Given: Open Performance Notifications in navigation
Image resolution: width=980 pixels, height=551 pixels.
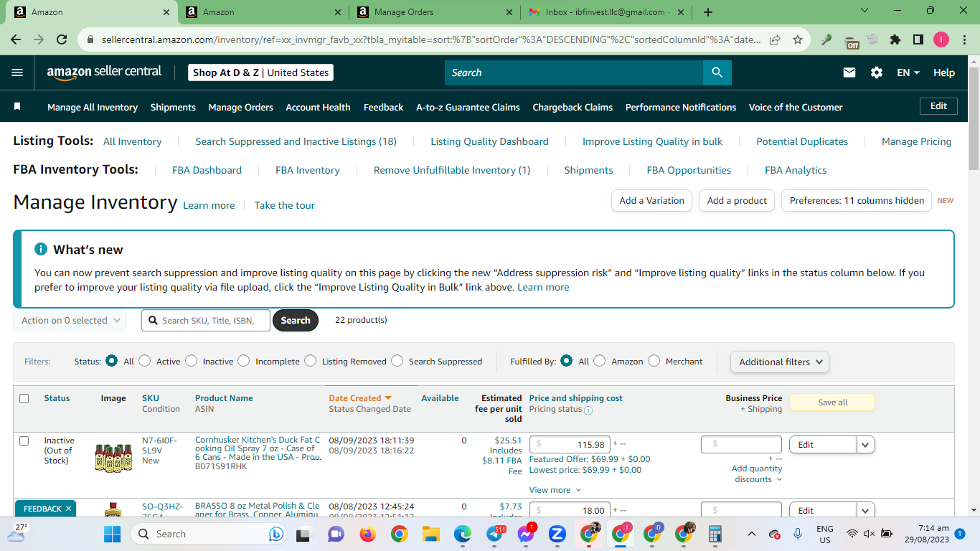Looking at the screenshot, I should [681, 107].
